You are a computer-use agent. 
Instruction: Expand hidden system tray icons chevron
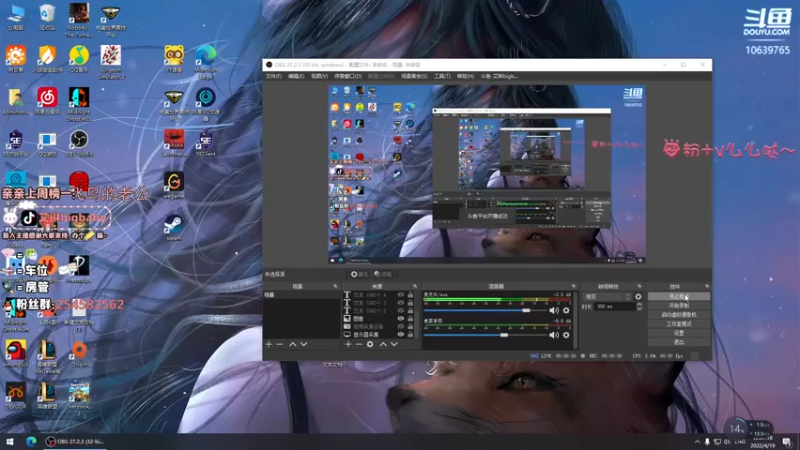pyautogui.click(x=697, y=442)
